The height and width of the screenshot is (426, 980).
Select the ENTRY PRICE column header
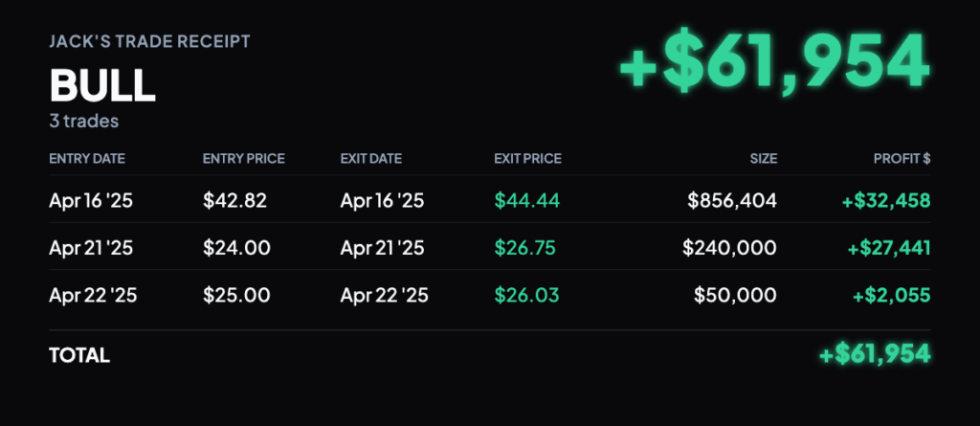pos(244,159)
